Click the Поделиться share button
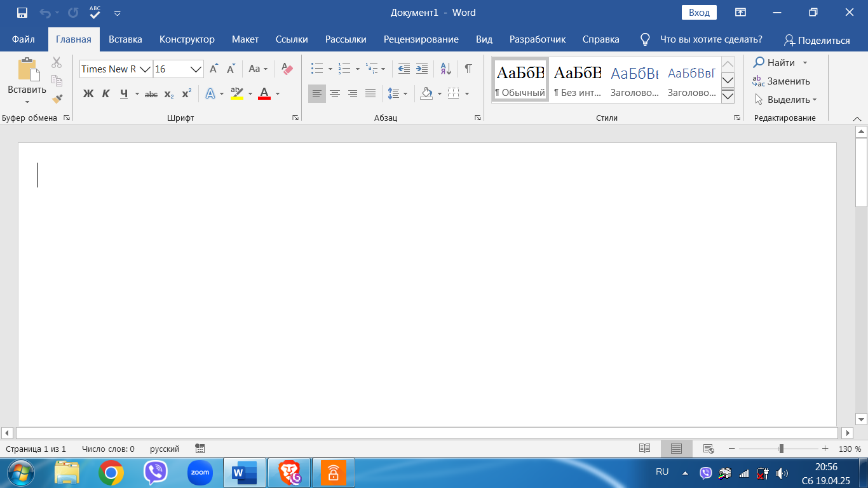The height and width of the screenshot is (488, 868). tap(817, 40)
